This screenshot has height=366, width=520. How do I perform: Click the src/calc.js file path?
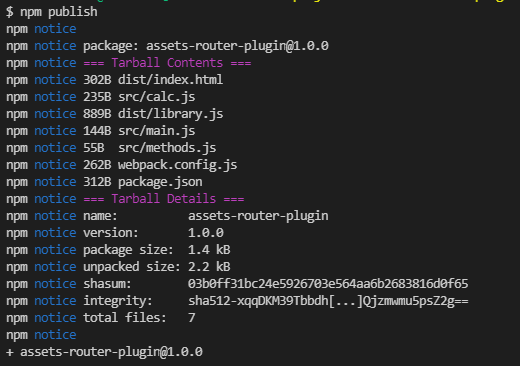coord(156,97)
